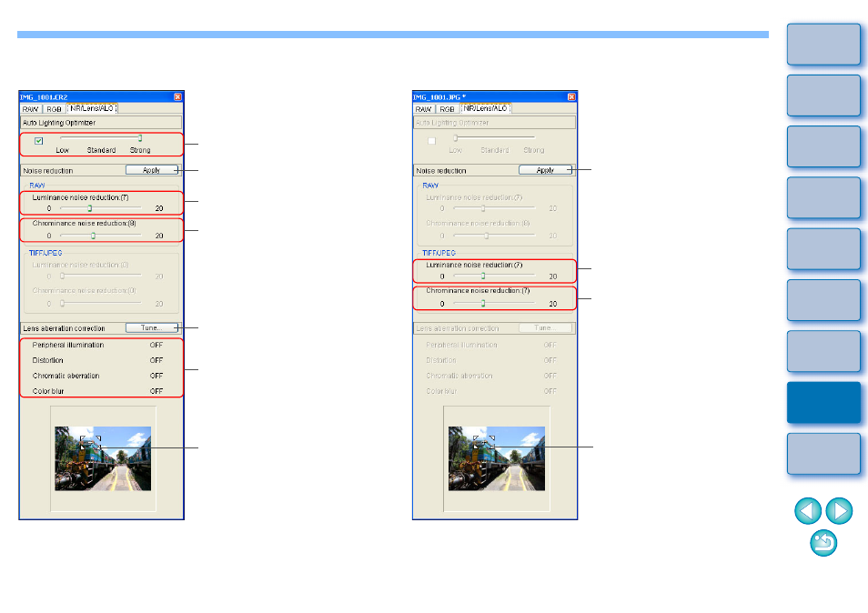This screenshot has height=613, width=868.
Task: Click 'Color blur' row in CR2 palette
Action: click(97, 391)
